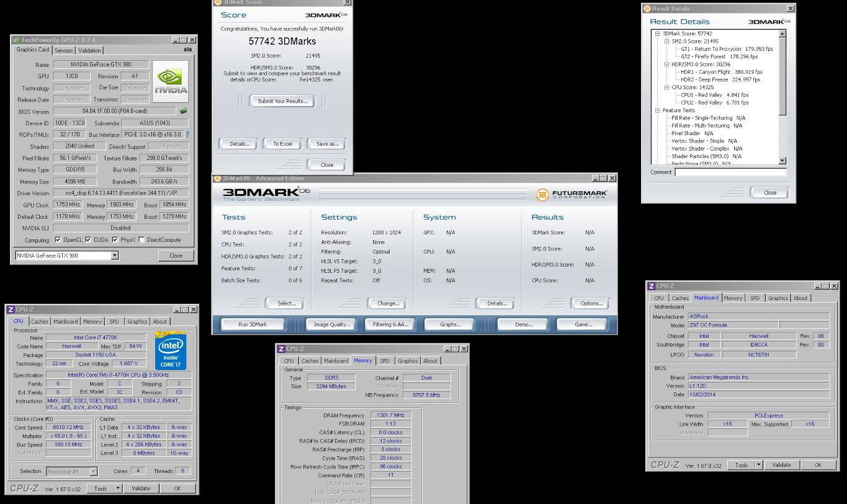
Task: Open the Tools dropdown arrow in CPU-Z Mainboard window
Action: 759,465
